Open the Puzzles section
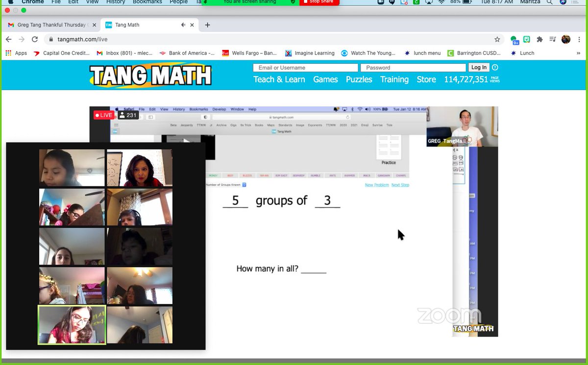The width and height of the screenshot is (588, 365). coord(359,79)
